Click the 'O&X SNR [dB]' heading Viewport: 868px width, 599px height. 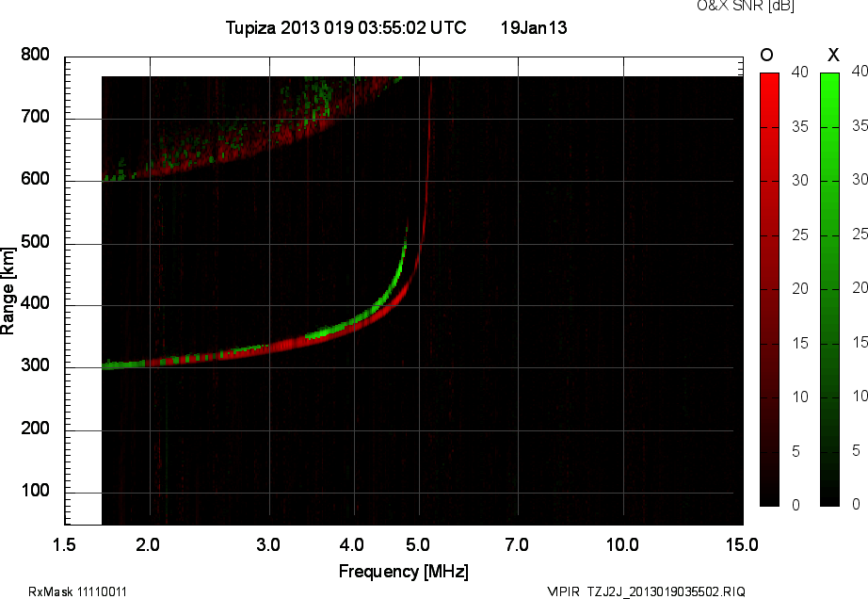click(745, 6)
